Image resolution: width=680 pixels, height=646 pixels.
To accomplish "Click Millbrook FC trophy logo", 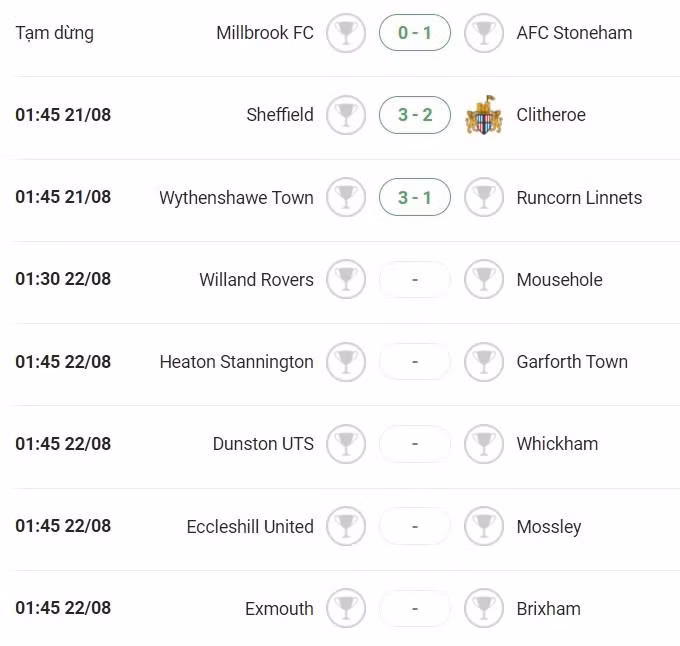I will tap(346, 33).
